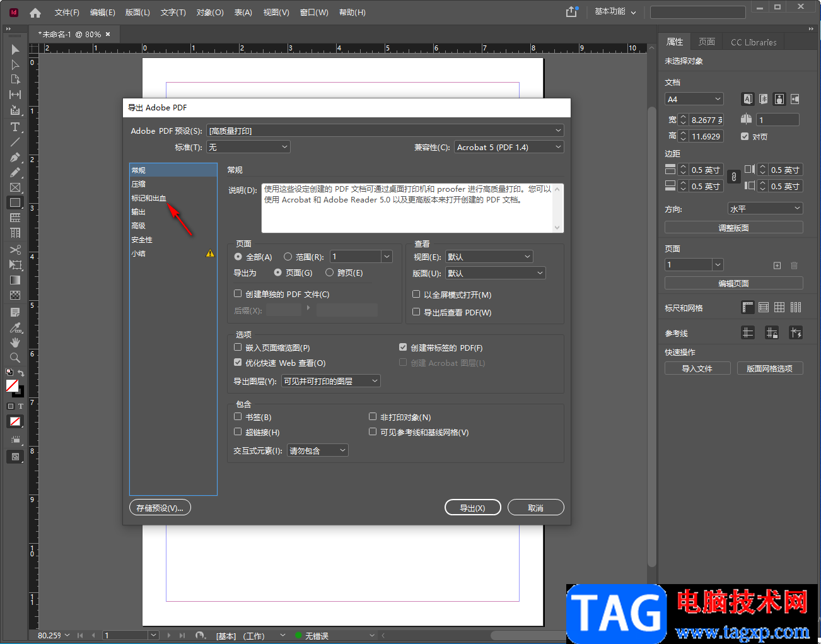This screenshot has width=821, height=644.
Task: Select the Line tool
Action: (15, 142)
